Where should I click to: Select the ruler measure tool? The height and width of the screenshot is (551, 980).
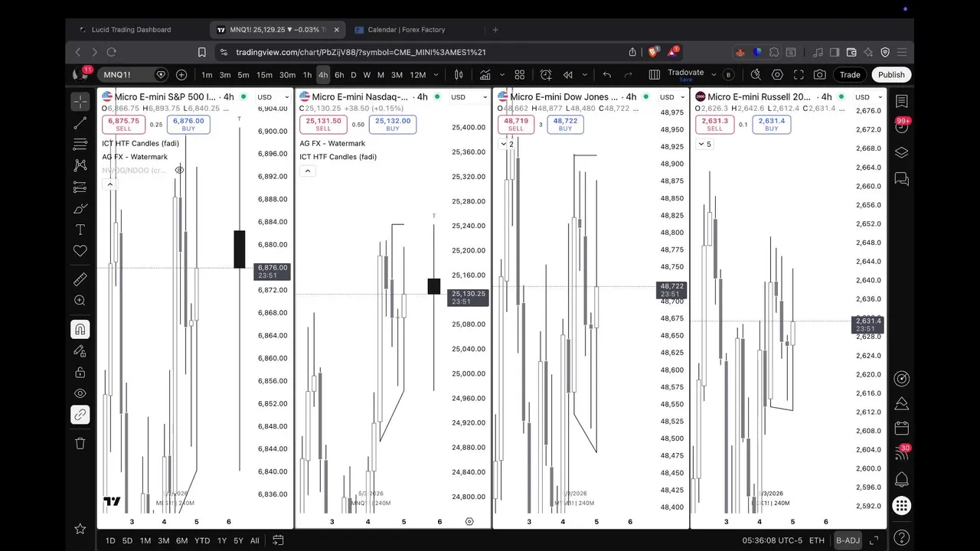click(80, 279)
